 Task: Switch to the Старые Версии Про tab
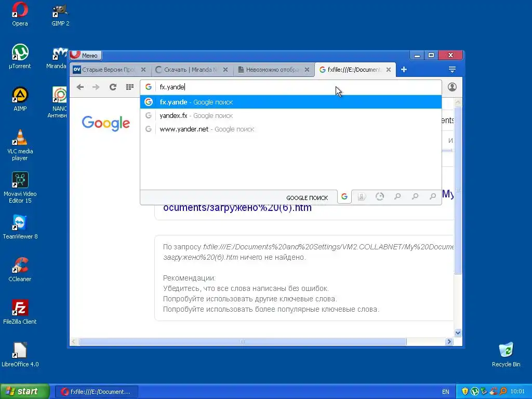109,70
